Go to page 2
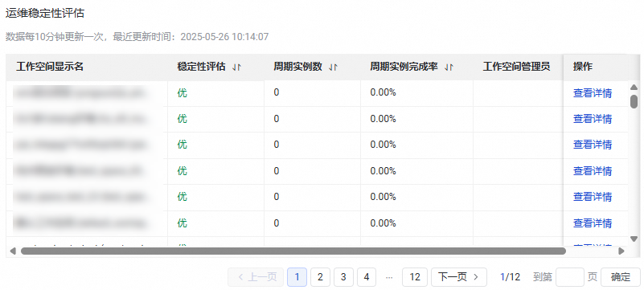The height and width of the screenshot is (290, 644). [320, 277]
